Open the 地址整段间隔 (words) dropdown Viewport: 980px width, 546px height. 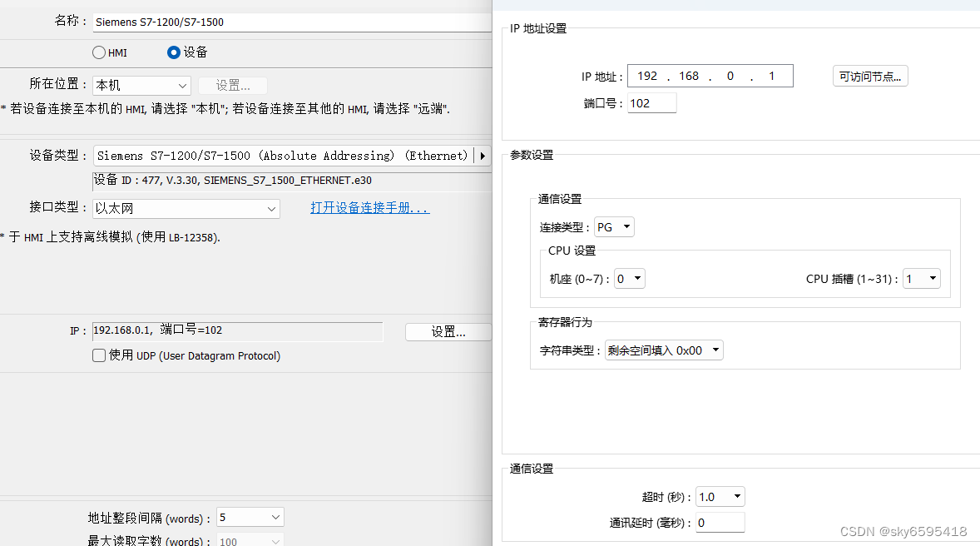(x=250, y=517)
